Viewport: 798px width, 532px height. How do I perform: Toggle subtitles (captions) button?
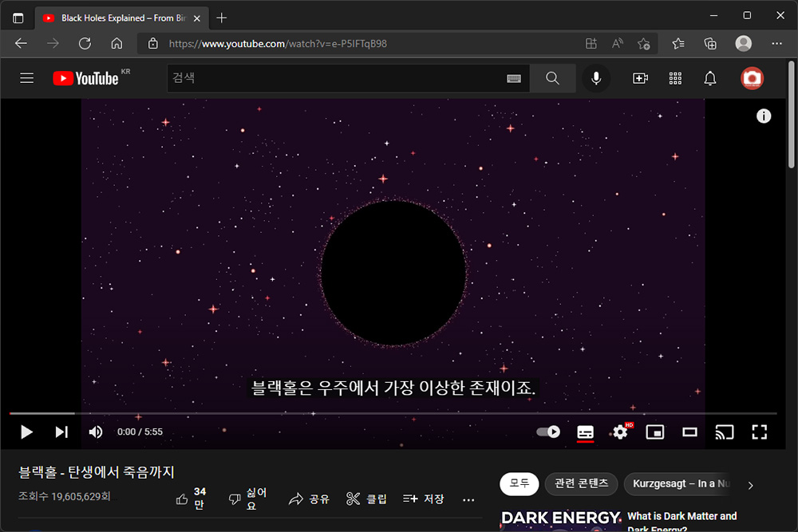click(x=585, y=432)
